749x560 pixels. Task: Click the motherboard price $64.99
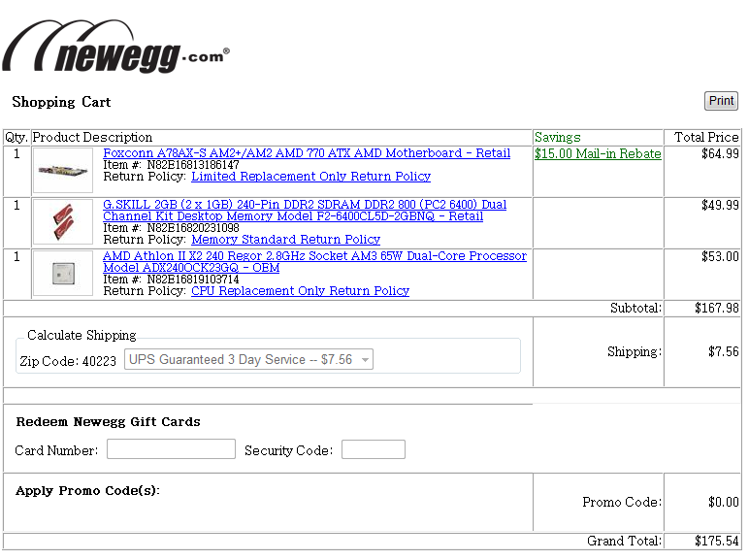click(720, 154)
